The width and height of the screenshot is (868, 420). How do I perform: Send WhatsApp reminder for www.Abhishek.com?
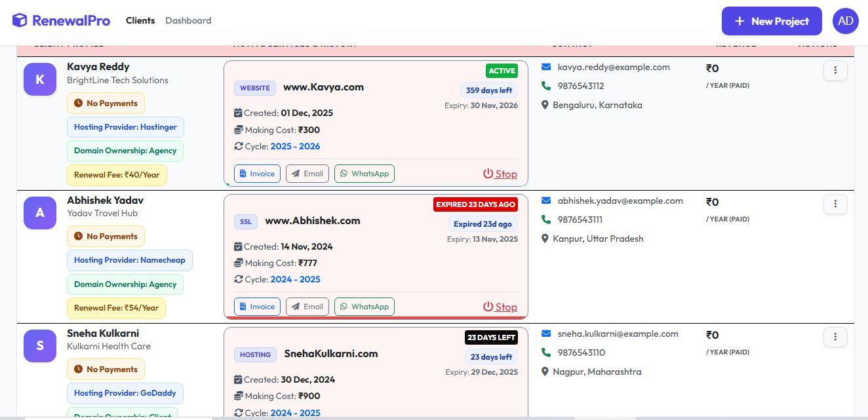(365, 307)
